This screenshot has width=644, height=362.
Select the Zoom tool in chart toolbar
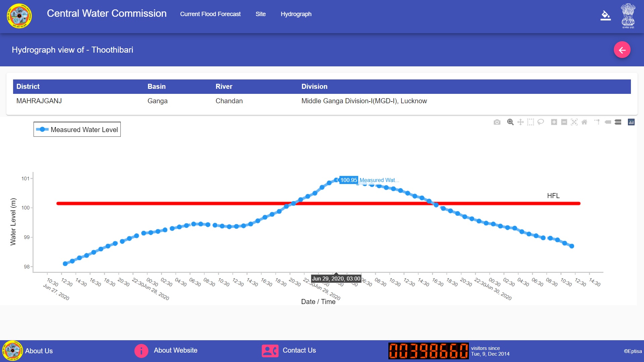510,122
